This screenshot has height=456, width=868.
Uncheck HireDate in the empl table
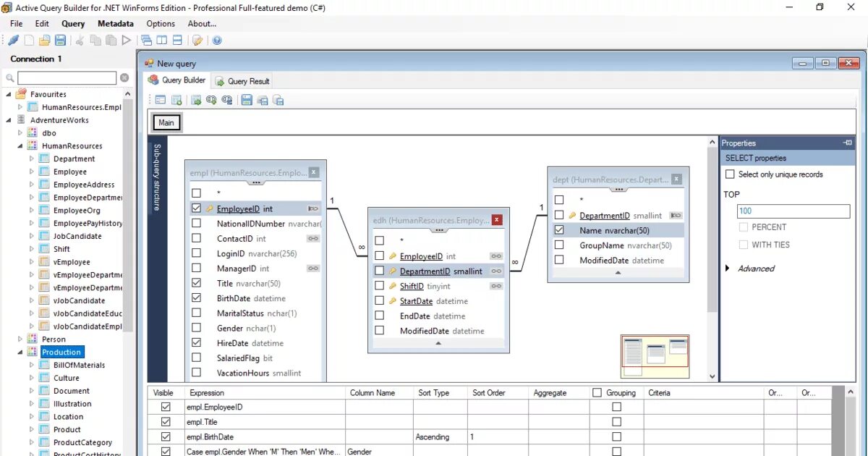point(197,343)
